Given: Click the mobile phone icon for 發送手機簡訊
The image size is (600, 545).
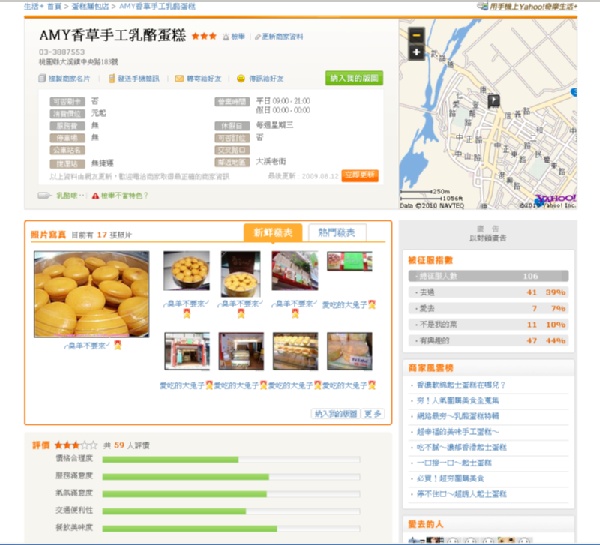Looking at the screenshot, I should [x=112, y=78].
